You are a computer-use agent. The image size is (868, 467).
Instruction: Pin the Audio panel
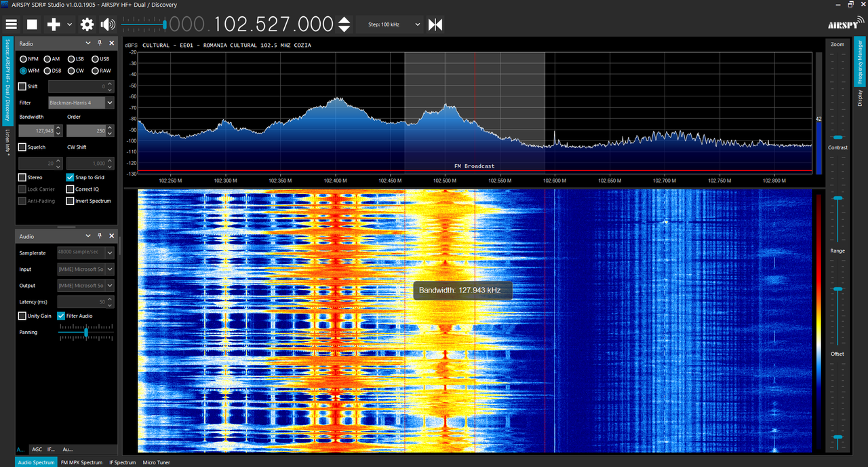[100, 236]
